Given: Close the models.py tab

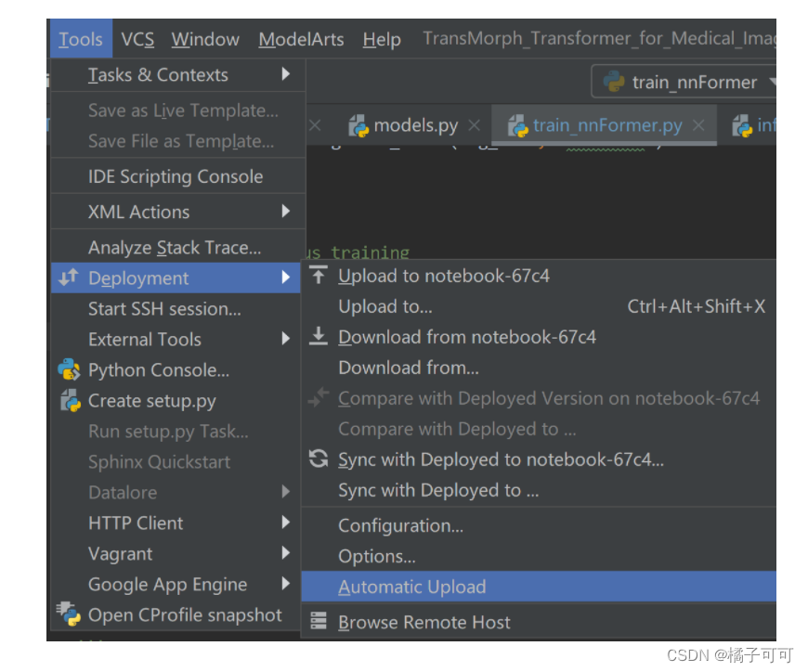Looking at the screenshot, I should pyautogui.click(x=475, y=125).
